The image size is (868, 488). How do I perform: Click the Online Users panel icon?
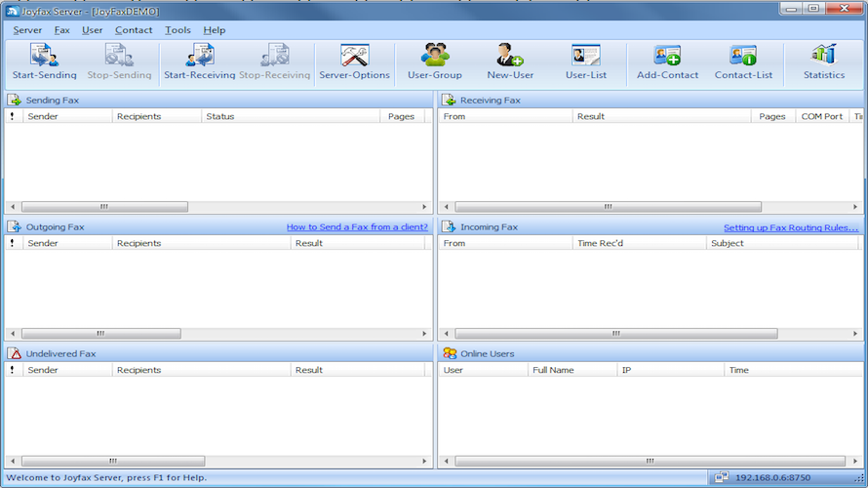(450, 353)
